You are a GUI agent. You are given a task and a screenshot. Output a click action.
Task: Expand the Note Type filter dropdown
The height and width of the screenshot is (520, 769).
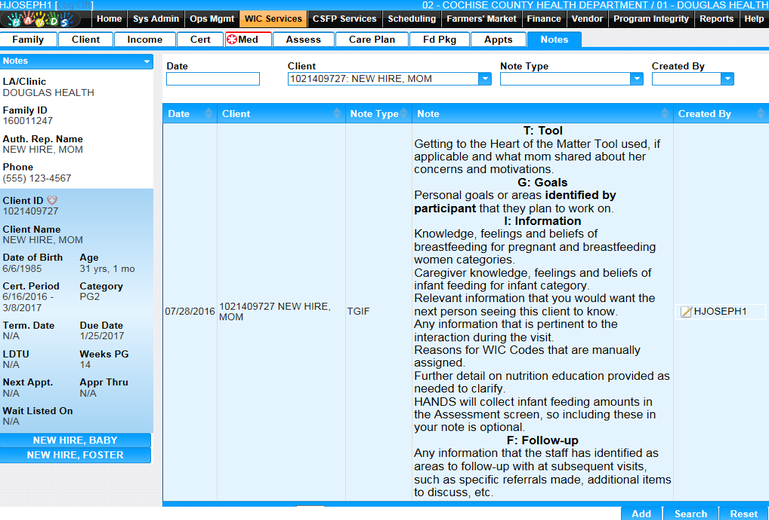pyautogui.click(x=636, y=79)
